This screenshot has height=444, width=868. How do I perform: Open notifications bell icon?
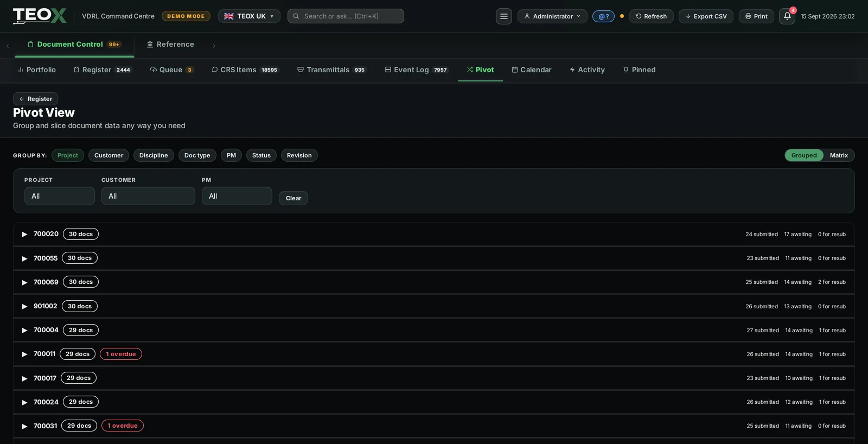click(x=787, y=16)
